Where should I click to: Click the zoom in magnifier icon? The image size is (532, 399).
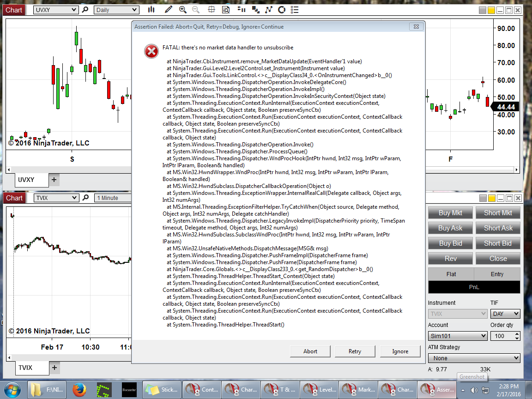click(182, 10)
